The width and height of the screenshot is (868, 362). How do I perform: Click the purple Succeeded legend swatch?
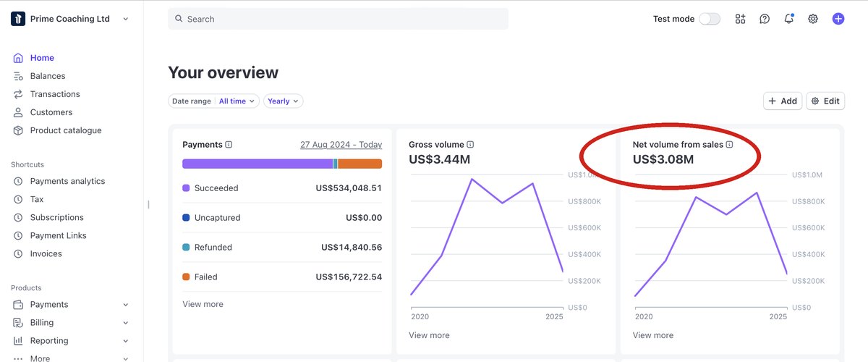(x=187, y=188)
